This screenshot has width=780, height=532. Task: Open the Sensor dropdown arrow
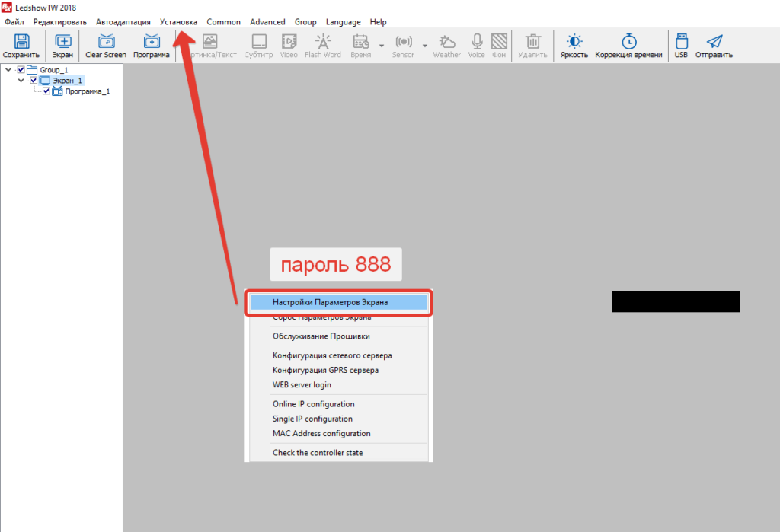[x=425, y=45]
